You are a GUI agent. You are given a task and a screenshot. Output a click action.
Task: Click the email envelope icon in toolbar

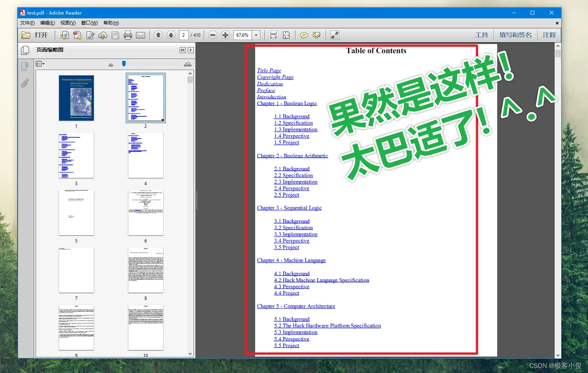pyautogui.click(x=141, y=35)
